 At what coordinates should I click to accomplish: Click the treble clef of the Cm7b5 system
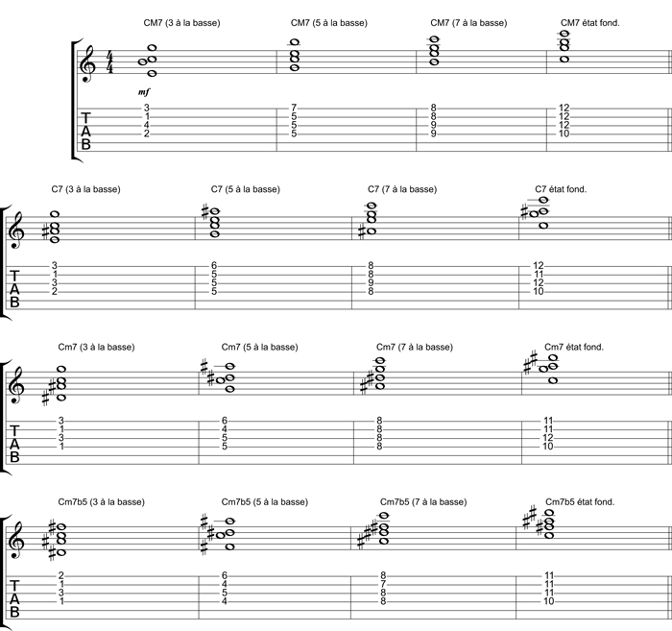pos(16,540)
